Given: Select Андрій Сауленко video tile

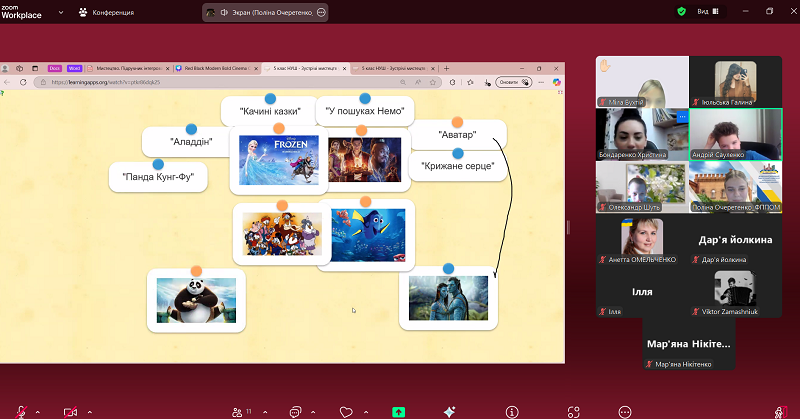Looking at the screenshot, I should [x=735, y=134].
